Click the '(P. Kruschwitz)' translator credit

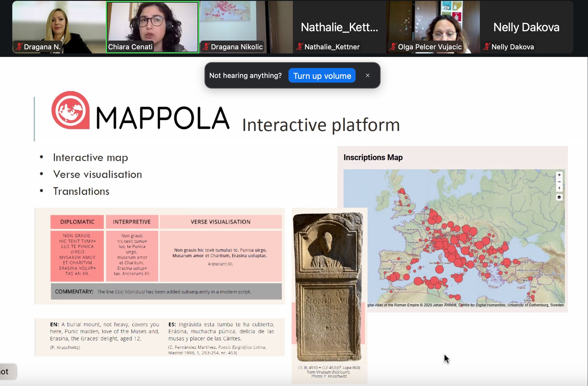pos(65,347)
